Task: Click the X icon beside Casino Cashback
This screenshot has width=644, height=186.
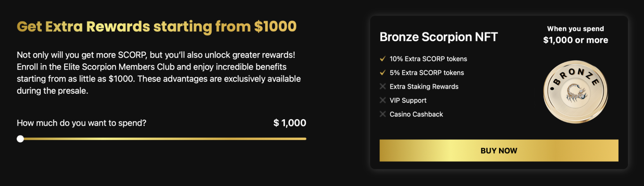Action: pyautogui.click(x=383, y=114)
